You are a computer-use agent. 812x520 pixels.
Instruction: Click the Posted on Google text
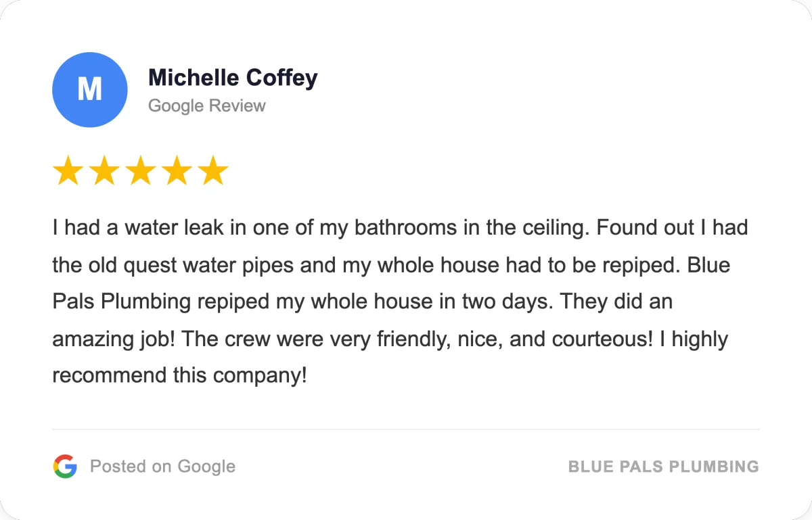[162, 467]
